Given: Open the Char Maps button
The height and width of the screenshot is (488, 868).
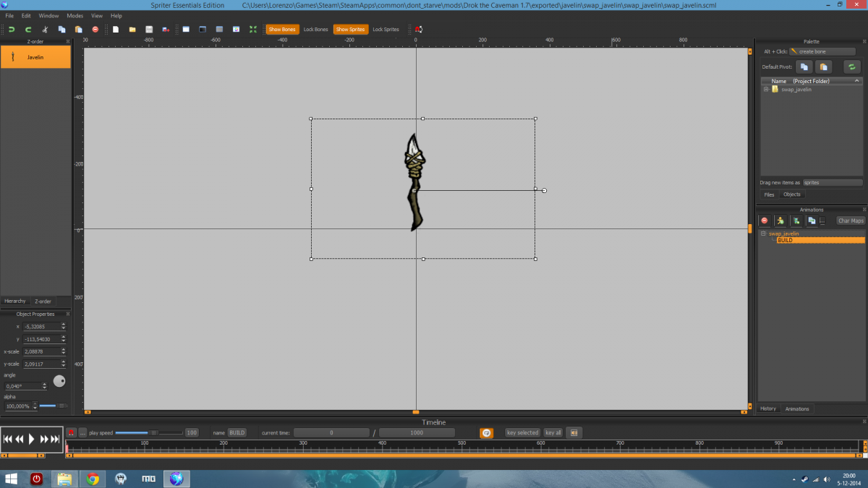Looking at the screenshot, I should (x=851, y=221).
